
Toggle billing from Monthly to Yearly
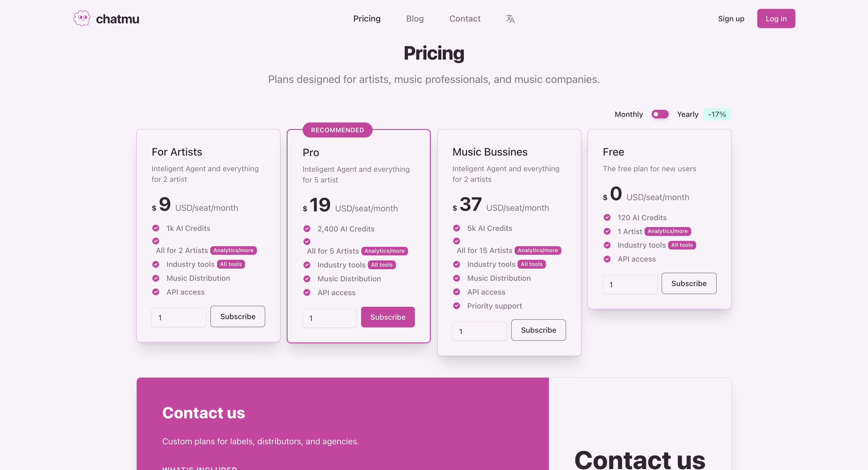[660, 114]
